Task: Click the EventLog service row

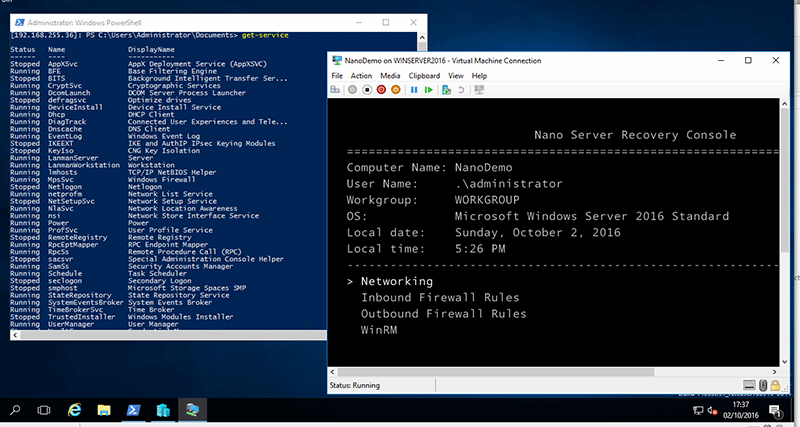Action: (x=105, y=136)
